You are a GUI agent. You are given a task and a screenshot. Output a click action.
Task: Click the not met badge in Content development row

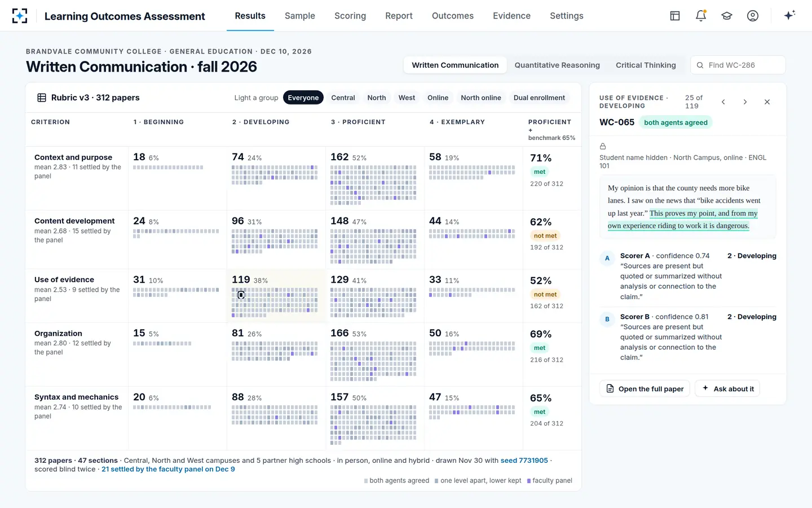pyautogui.click(x=545, y=236)
